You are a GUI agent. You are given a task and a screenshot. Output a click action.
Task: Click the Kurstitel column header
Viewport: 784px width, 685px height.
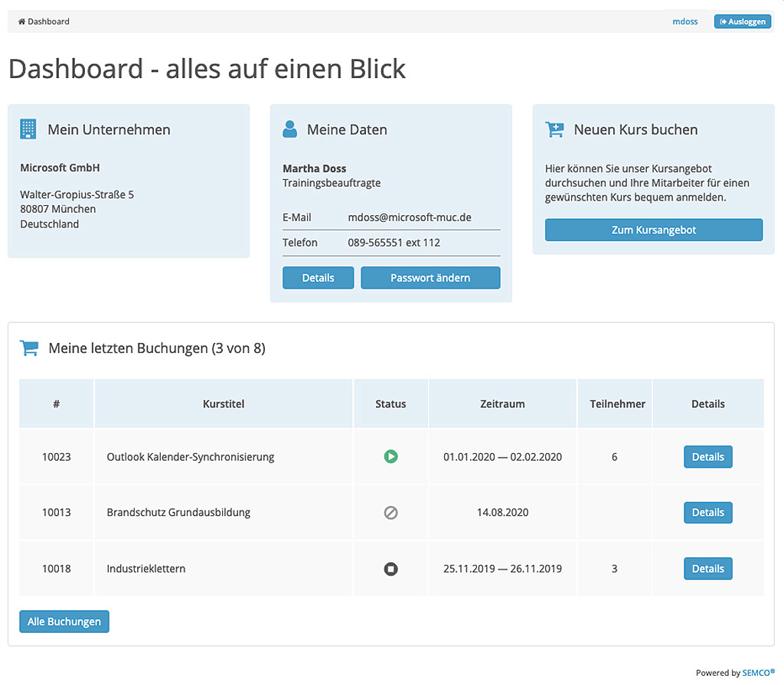224,403
